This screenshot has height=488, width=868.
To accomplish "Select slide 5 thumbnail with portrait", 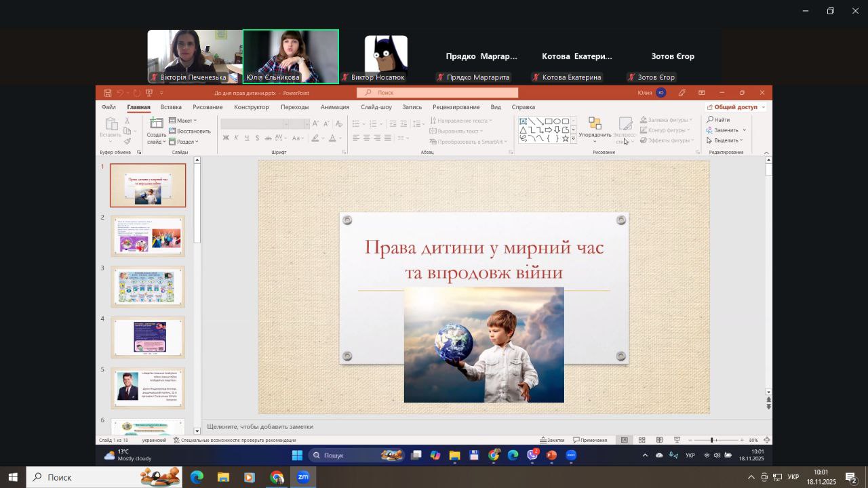I will (x=148, y=387).
